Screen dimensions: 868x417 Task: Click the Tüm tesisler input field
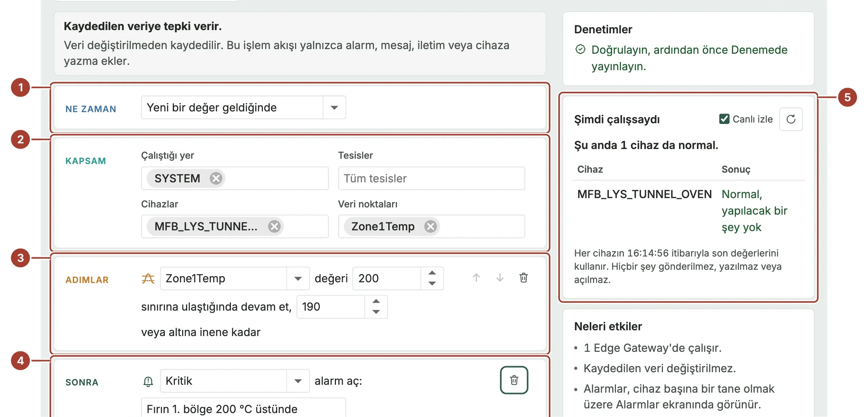pyautogui.click(x=431, y=178)
